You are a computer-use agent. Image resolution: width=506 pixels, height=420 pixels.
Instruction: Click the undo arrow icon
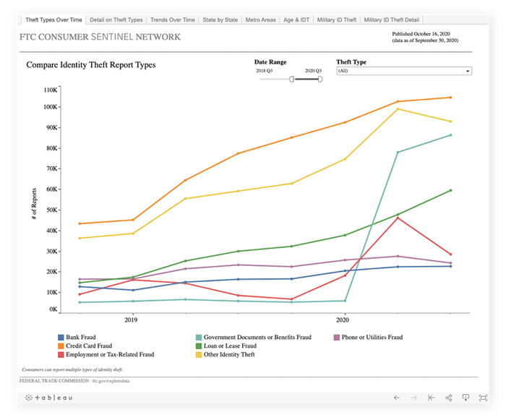tap(397, 398)
